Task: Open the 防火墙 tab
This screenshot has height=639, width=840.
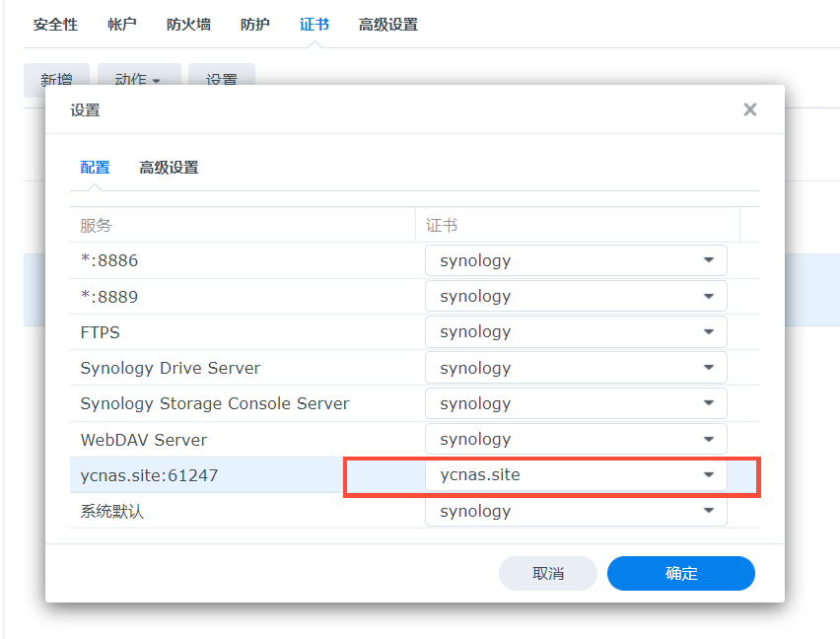Action: tap(188, 25)
